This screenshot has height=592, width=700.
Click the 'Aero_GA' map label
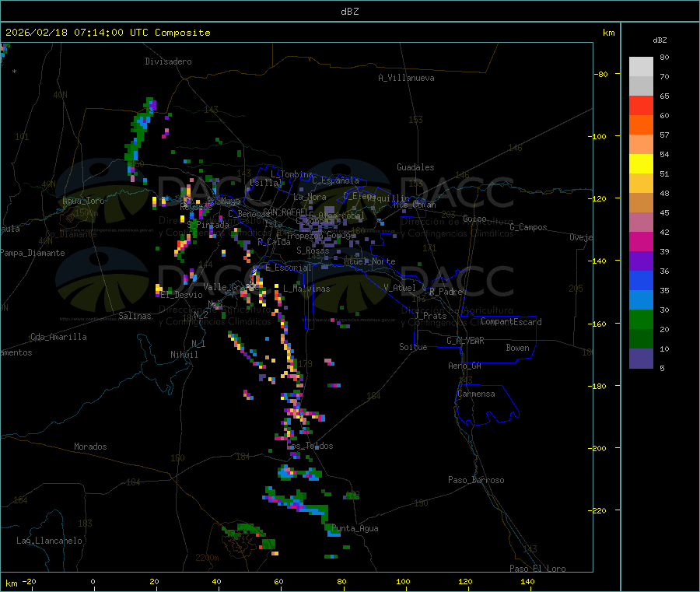464,366
